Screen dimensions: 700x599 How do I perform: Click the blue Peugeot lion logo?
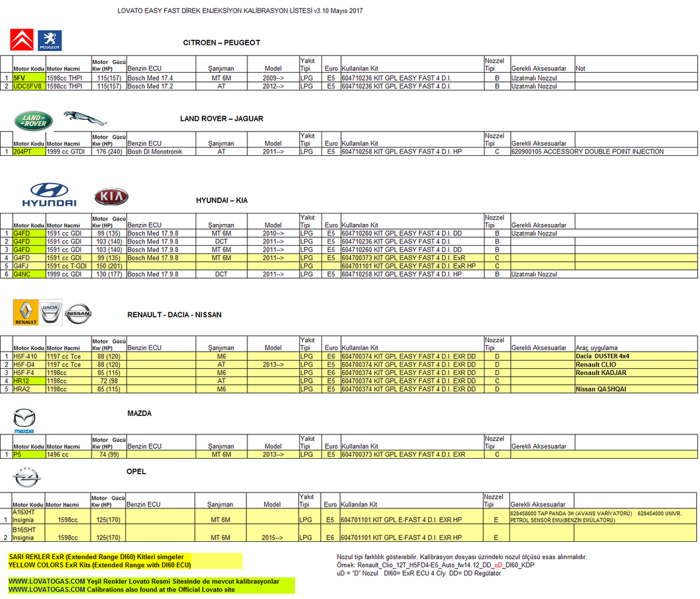(50, 40)
